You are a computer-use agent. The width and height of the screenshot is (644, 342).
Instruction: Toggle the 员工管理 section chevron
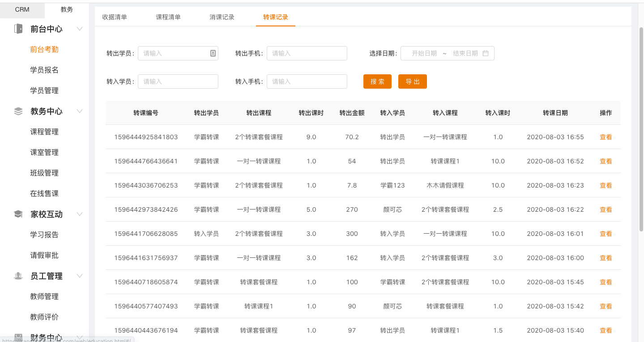point(80,276)
